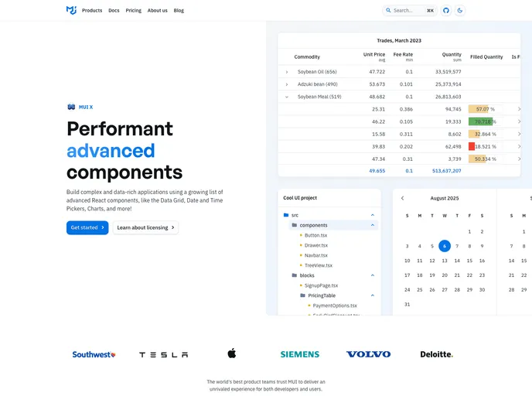
Task: Go to previous month in calendar
Action: 402,198
